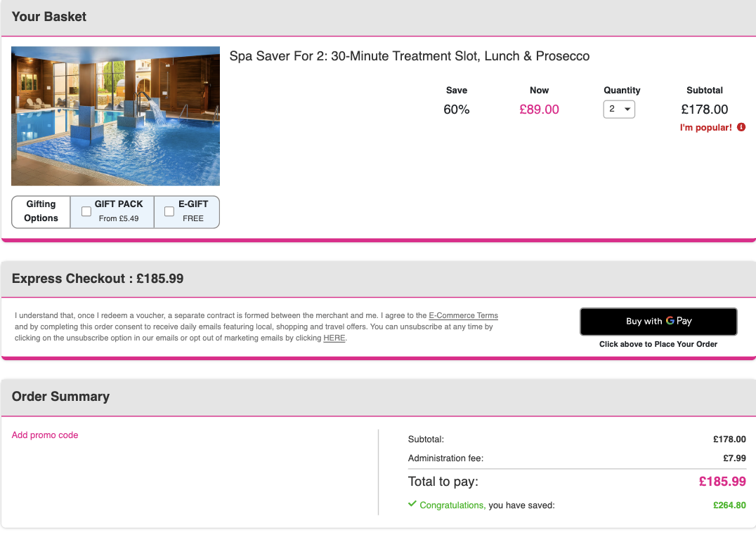Select the Your Basket section header
The image size is (756, 542).
[x=49, y=17]
